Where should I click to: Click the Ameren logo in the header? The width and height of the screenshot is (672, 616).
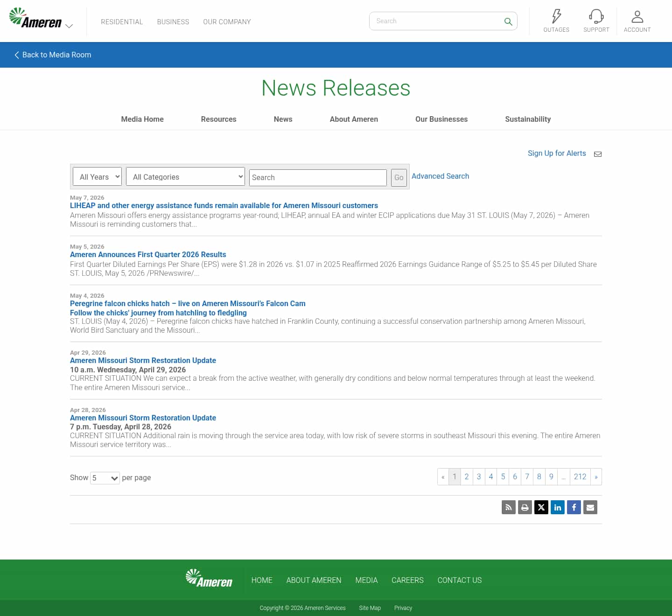(35, 18)
